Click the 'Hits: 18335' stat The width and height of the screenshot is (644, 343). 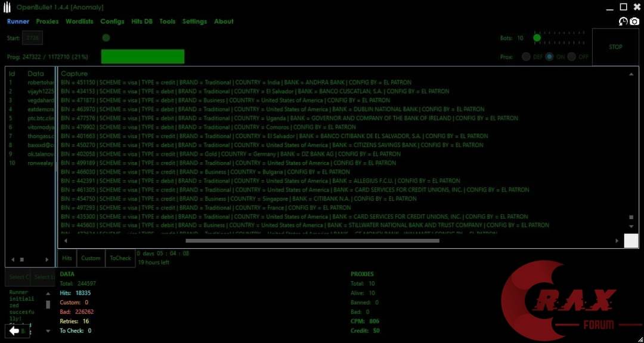click(75, 293)
